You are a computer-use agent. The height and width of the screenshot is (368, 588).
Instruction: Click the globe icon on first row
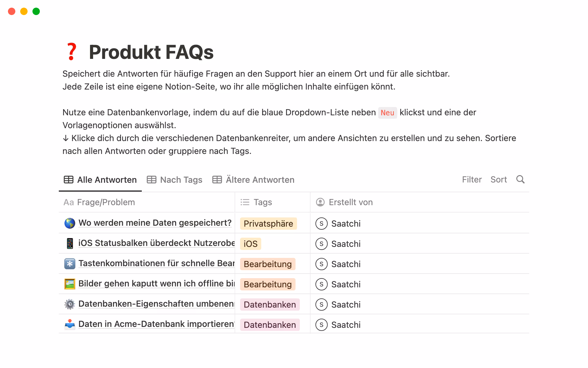[x=70, y=223]
